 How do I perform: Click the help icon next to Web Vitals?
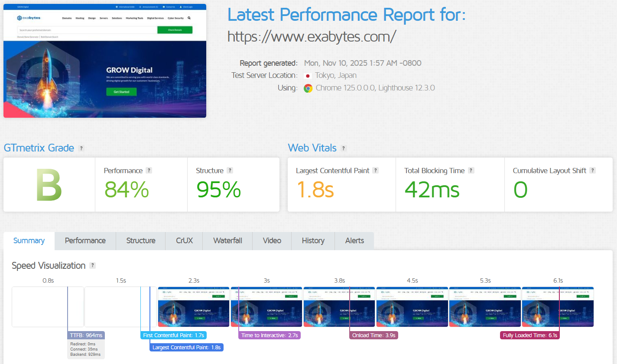[344, 148]
